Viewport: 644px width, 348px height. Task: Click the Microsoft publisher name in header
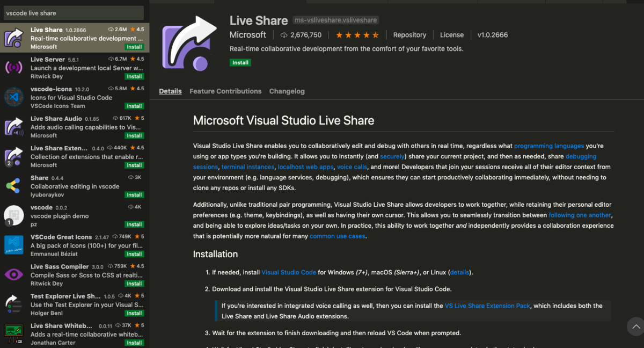248,35
